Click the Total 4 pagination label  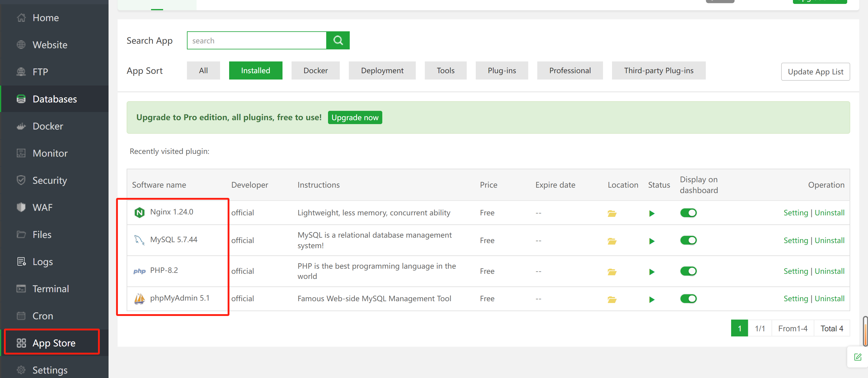[x=832, y=328]
